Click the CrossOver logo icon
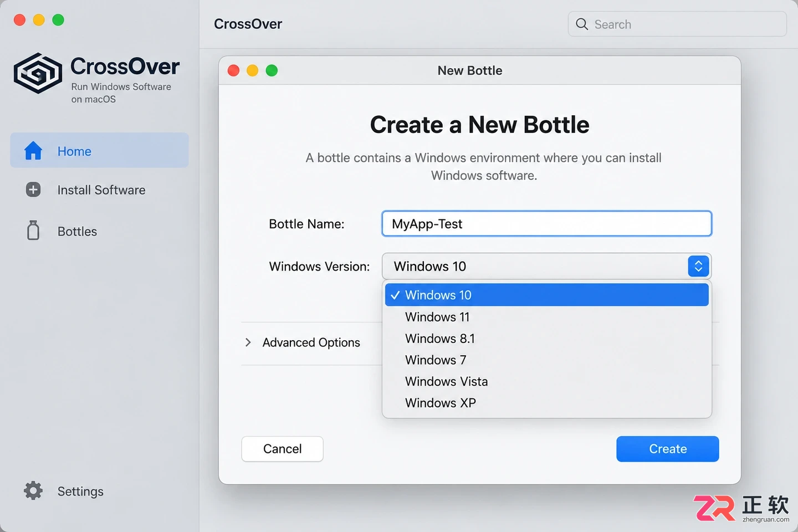 [x=38, y=73]
